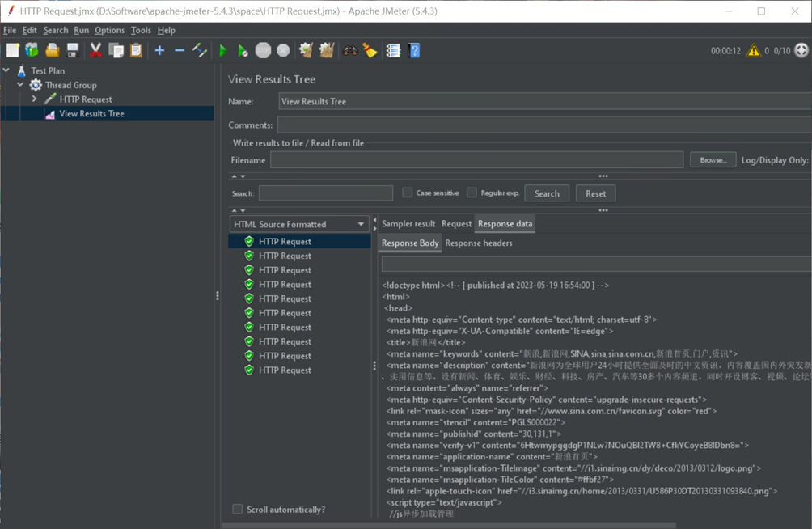812x529 pixels.
Task: Collapse the Test Plan tree node
Action: (x=6, y=70)
